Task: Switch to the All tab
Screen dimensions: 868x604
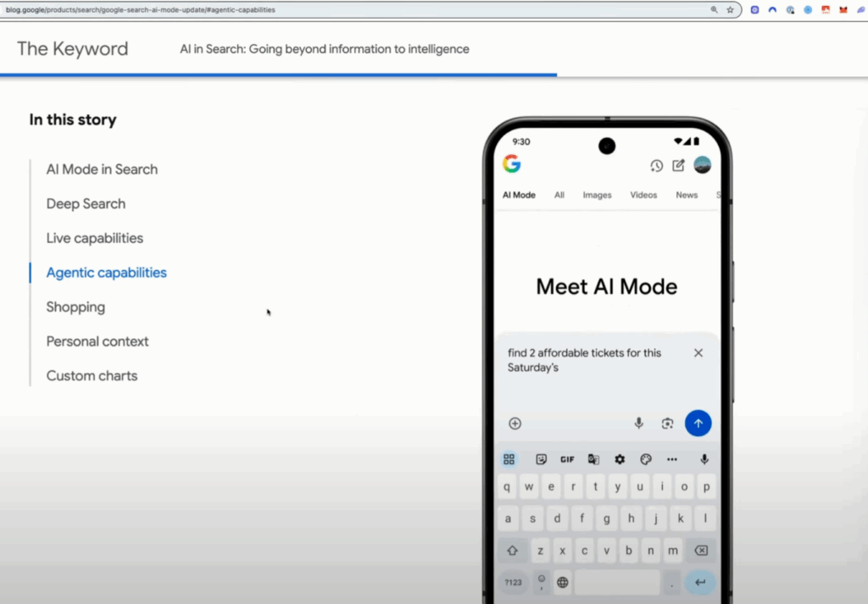Action: (559, 195)
